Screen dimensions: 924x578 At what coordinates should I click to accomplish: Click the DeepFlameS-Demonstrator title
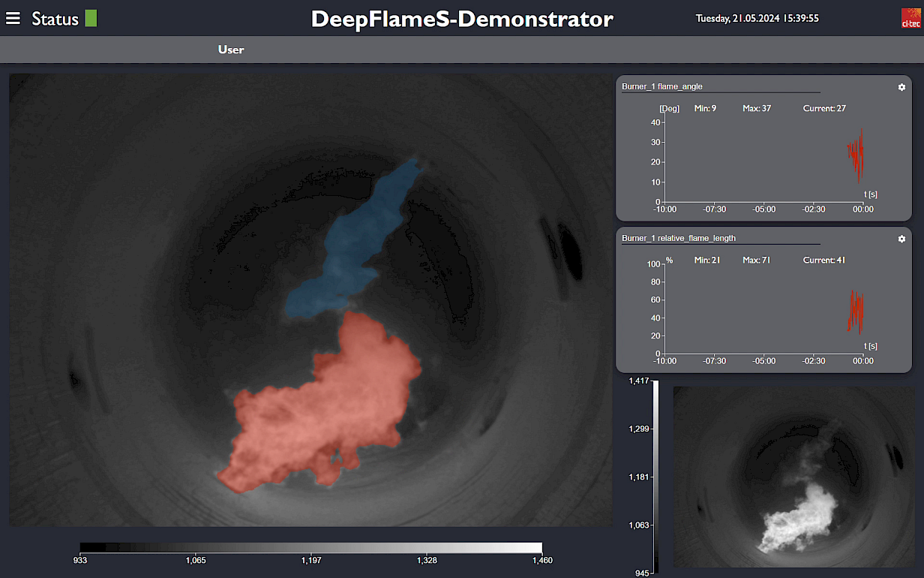[462, 19]
